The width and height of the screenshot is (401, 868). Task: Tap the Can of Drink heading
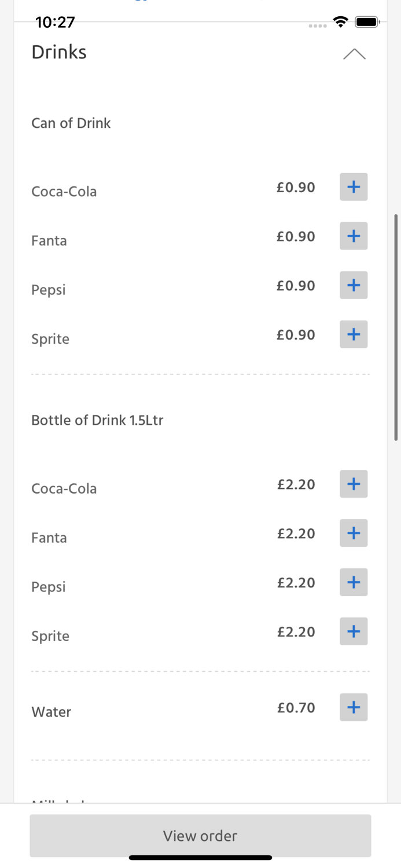[71, 123]
